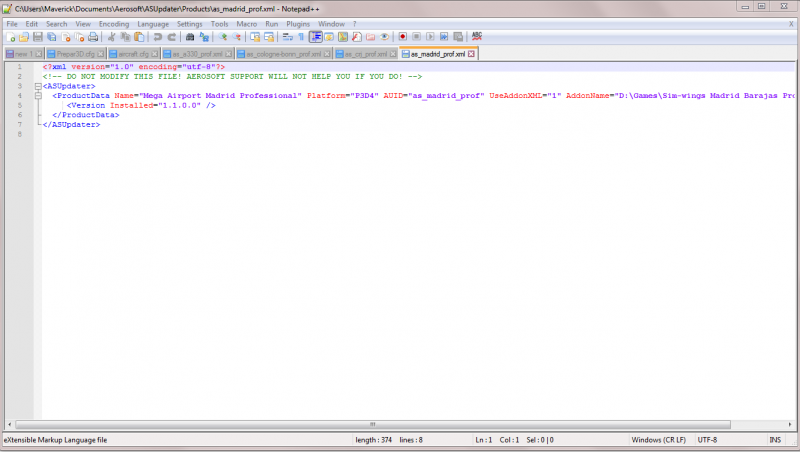The width and height of the screenshot is (800, 452).
Task: Click the Undo arrow icon
Action: (x=158, y=37)
